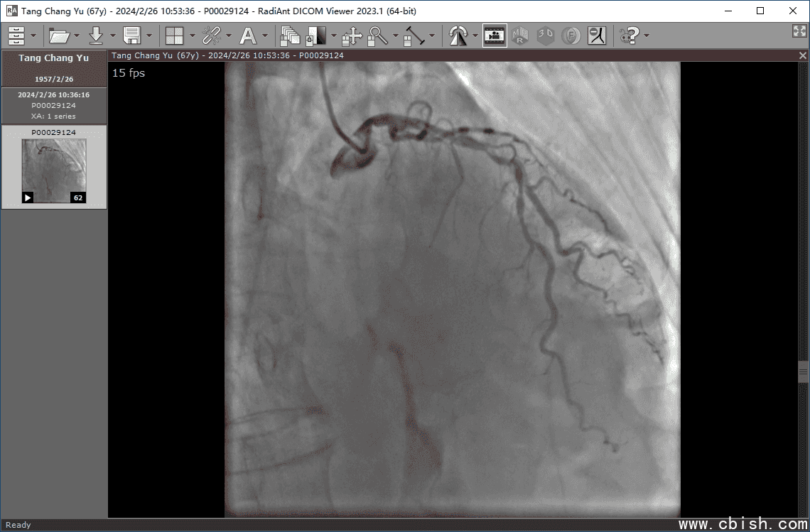Select the zoom magnifier tool

[x=377, y=36]
